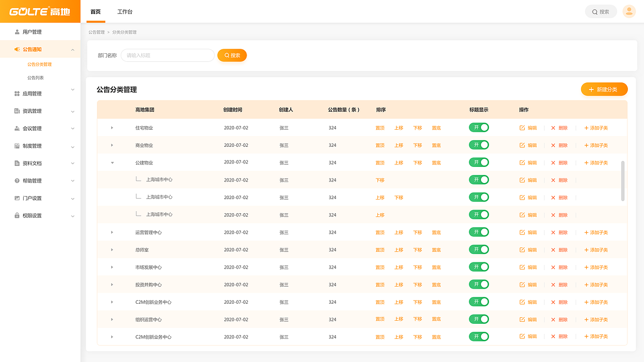
Task: Select 公告分类管理 in the sidebar submenu
Action: (x=40, y=64)
